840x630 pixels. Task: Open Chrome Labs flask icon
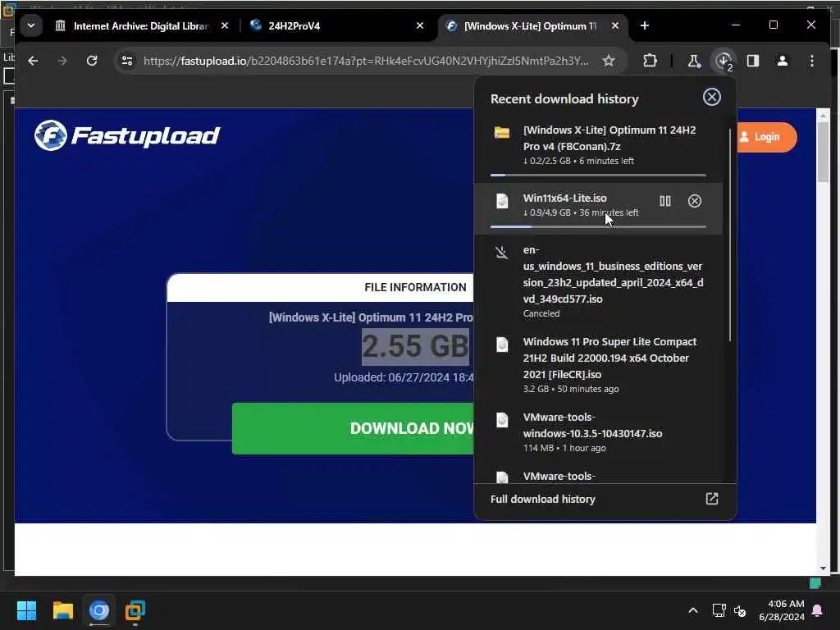[694, 61]
